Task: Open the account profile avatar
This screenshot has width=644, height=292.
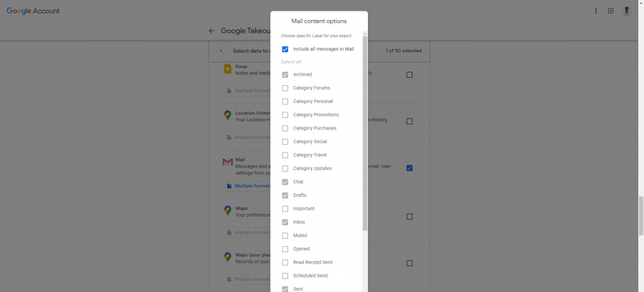Action: (x=627, y=11)
